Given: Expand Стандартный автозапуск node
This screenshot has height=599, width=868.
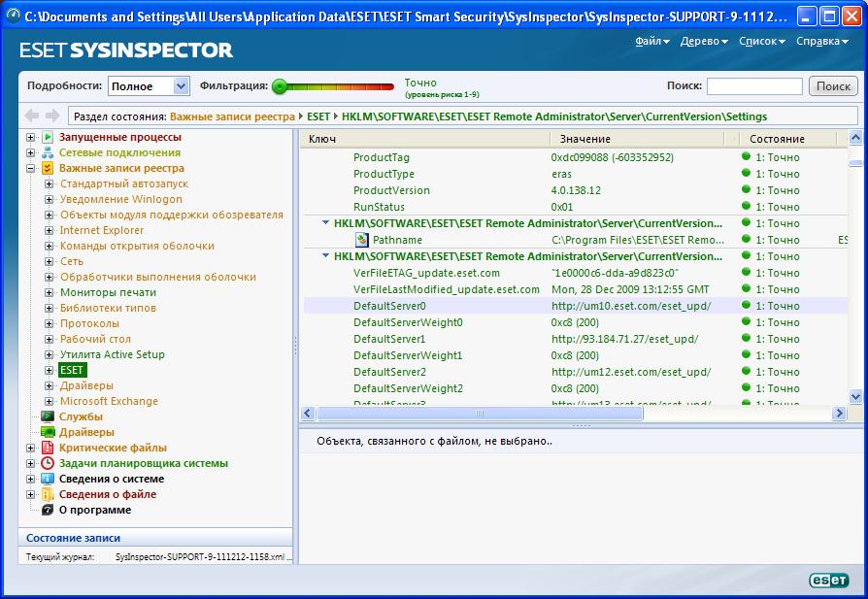Looking at the screenshot, I should tap(49, 183).
